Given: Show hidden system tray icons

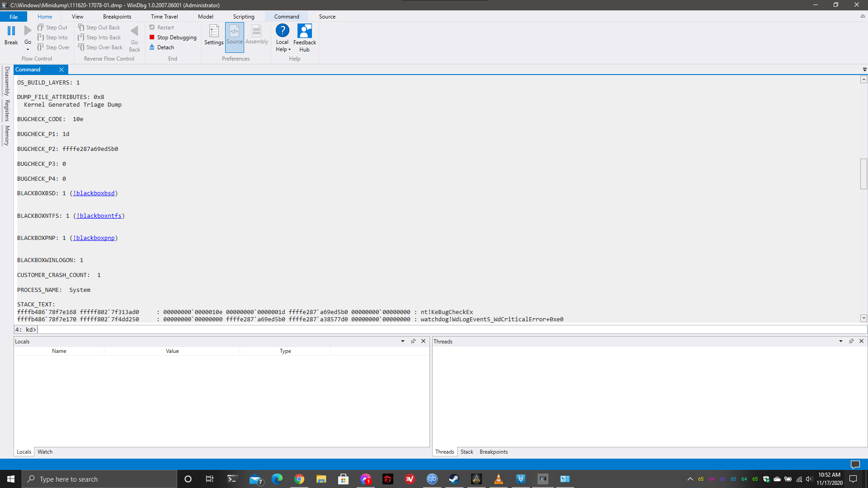Looking at the screenshot, I should click(690, 479).
